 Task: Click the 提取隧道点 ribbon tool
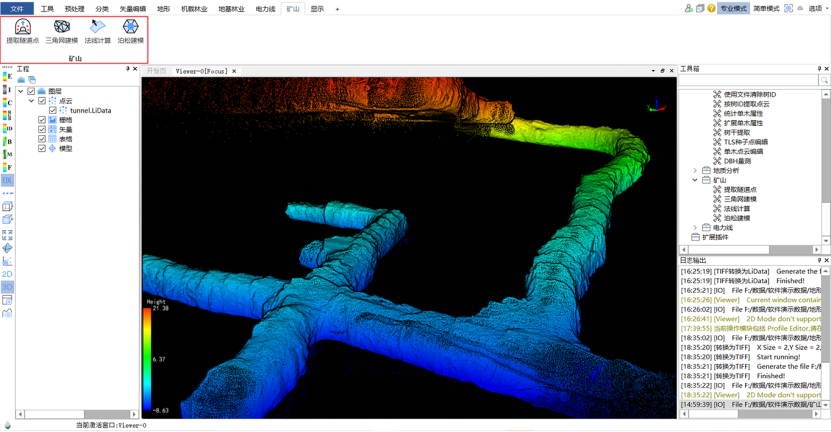pyautogui.click(x=22, y=31)
